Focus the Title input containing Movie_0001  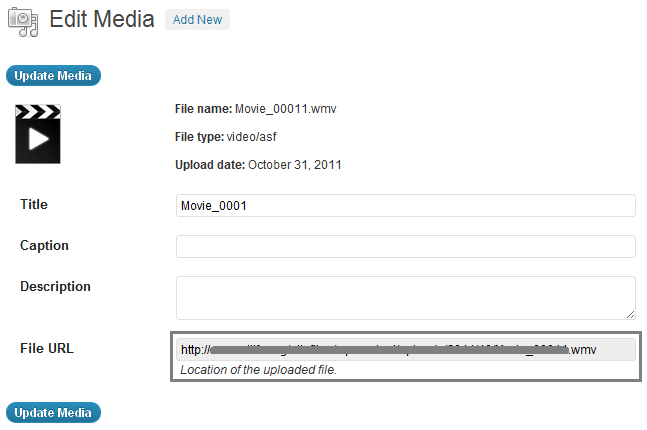405,206
